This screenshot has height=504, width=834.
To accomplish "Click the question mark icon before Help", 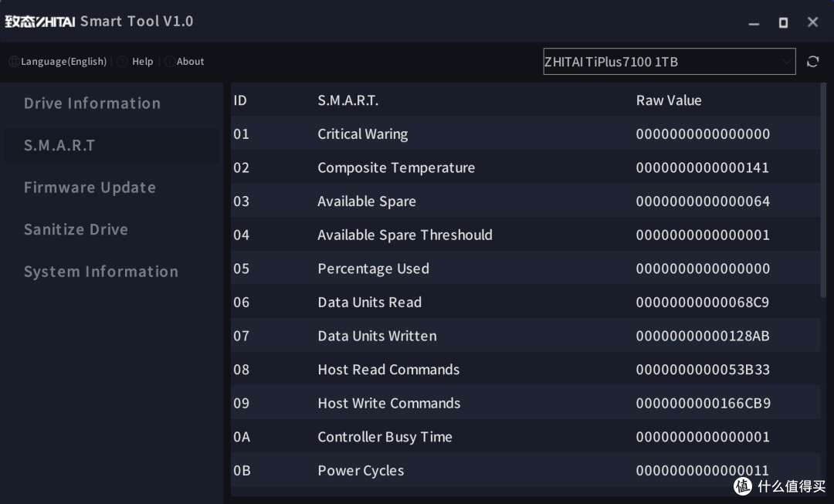I will pyautogui.click(x=122, y=62).
